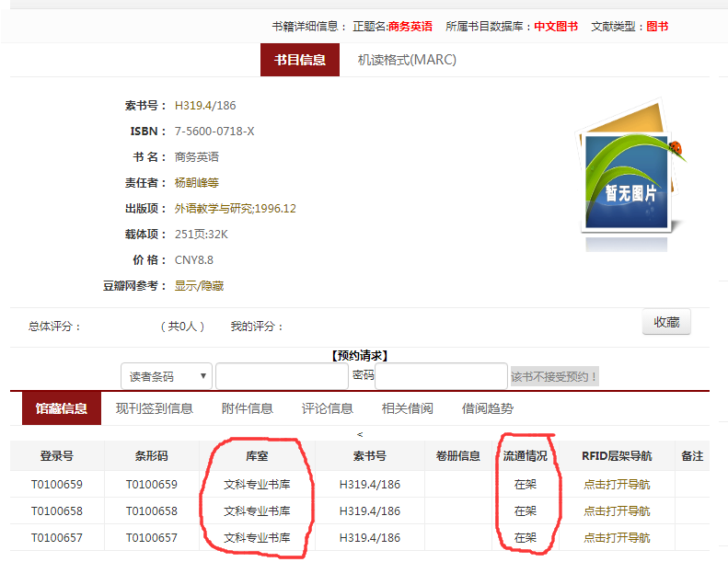Click the 登录号 column header
This screenshot has height=562, width=728.
click(x=57, y=455)
